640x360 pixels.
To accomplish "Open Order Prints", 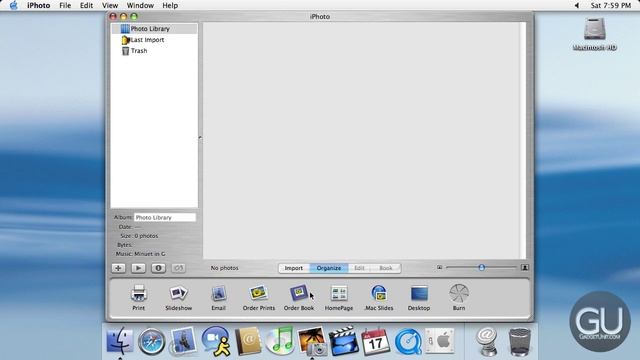I will (259, 298).
